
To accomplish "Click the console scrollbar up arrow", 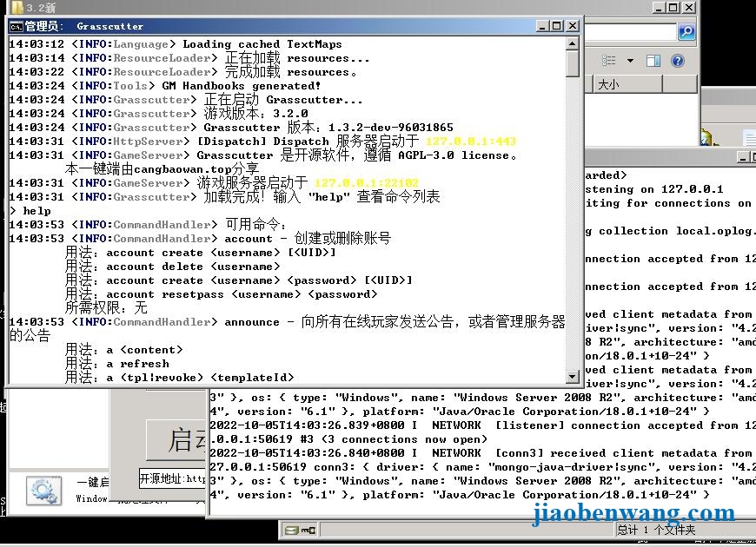I will point(573,44).
